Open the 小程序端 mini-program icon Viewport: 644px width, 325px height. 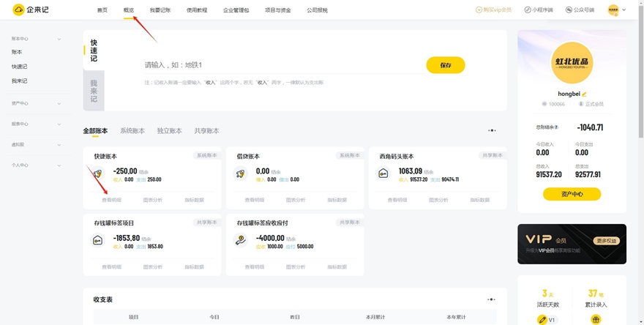click(x=528, y=10)
